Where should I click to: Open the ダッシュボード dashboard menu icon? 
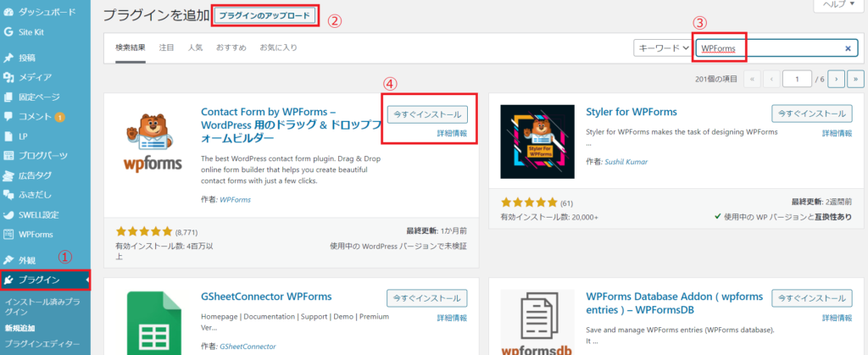[8, 12]
